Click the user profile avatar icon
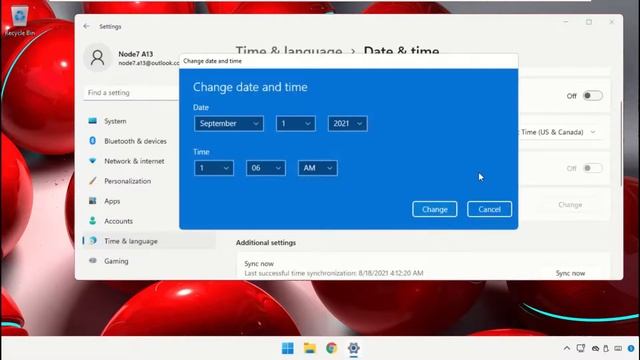This screenshot has width=640, height=360. pyautogui.click(x=98, y=58)
